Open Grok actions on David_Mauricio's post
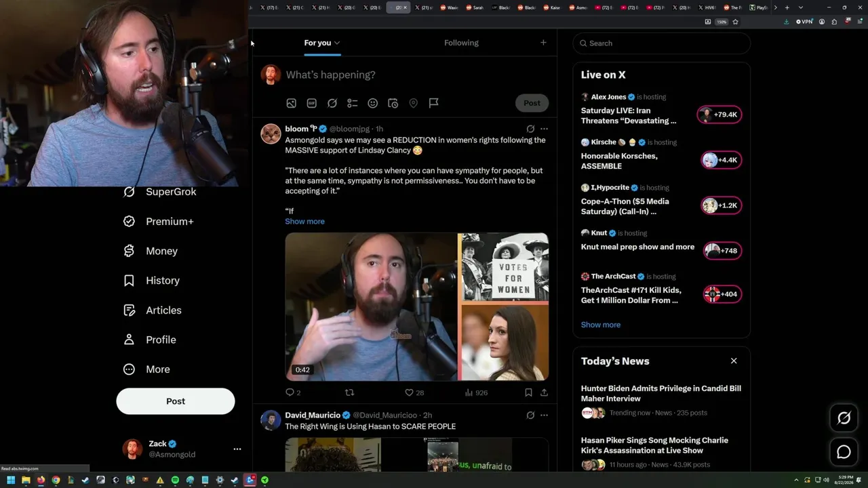Screen dimensions: 868x488 [x=530, y=415]
